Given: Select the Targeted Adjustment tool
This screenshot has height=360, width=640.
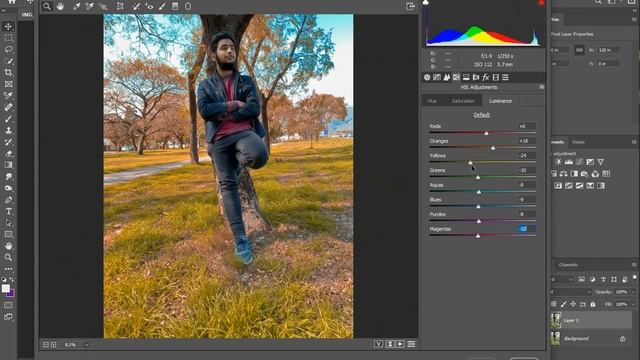Looking at the screenshot, I should coord(103,6).
